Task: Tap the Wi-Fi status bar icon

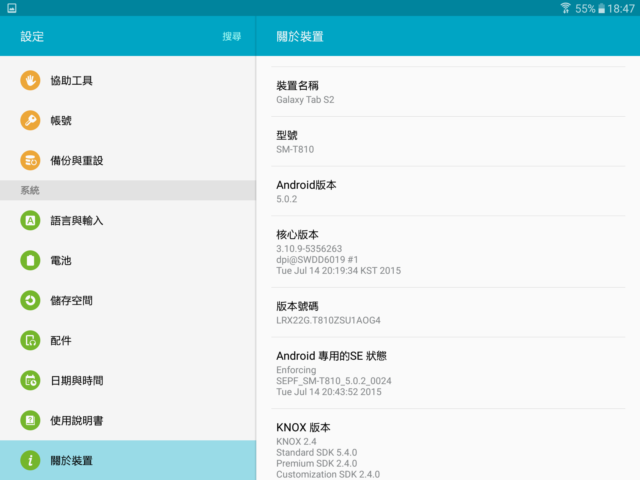Action: (565, 8)
